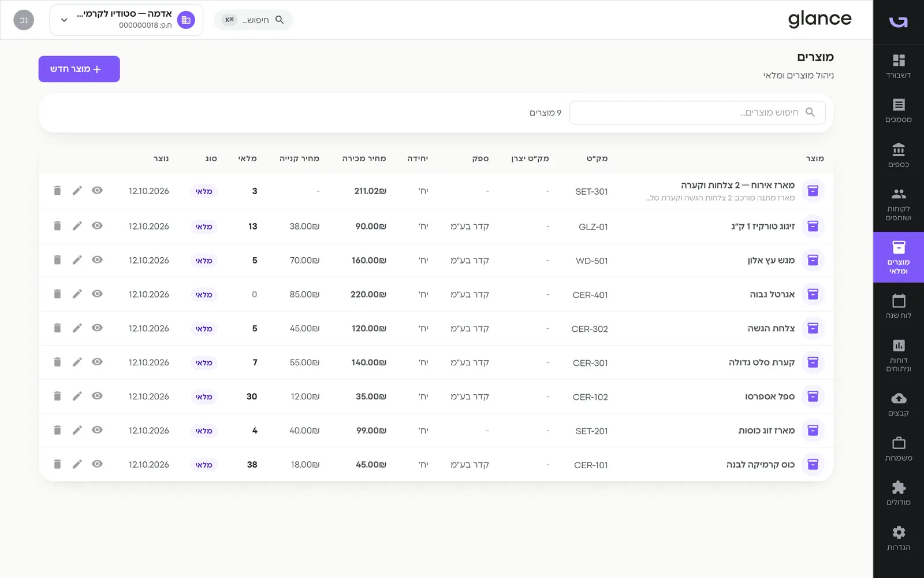
Task: Go to כספים finance section
Action: (x=899, y=155)
